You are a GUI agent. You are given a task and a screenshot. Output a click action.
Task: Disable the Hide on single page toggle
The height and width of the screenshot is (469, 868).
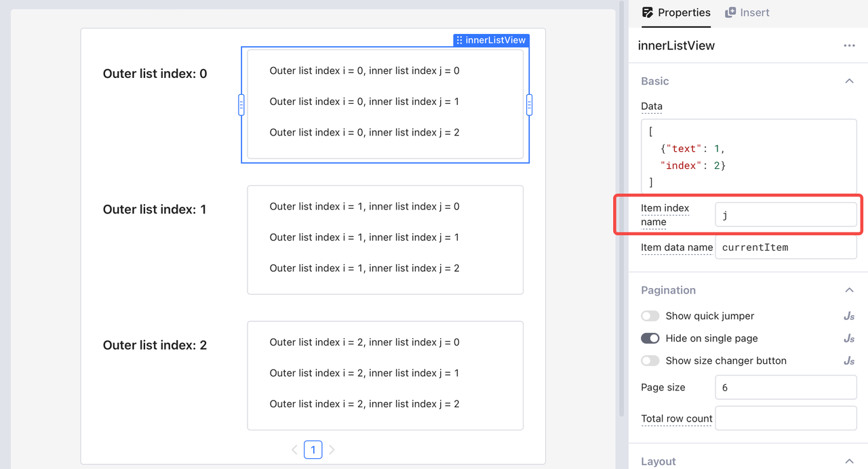coord(650,338)
